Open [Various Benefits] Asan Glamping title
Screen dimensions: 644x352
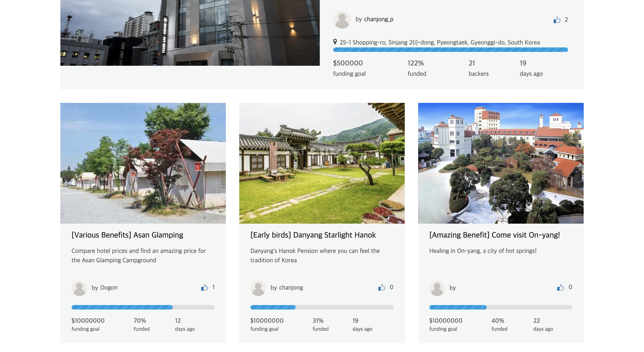pos(127,235)
